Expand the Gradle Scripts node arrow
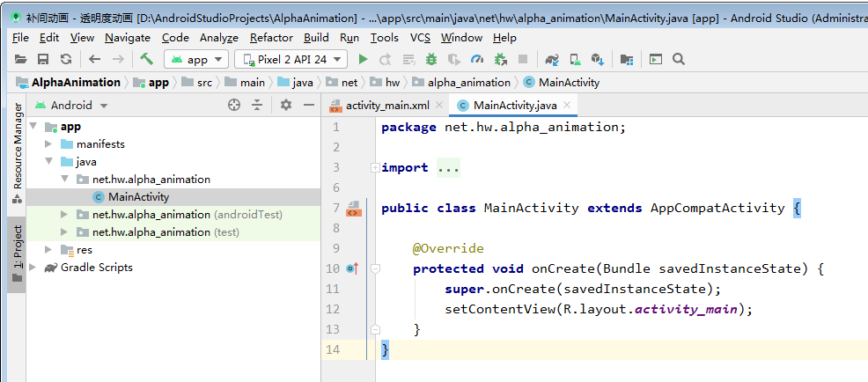This screenshot has height=382, width=868. [33, 268]
